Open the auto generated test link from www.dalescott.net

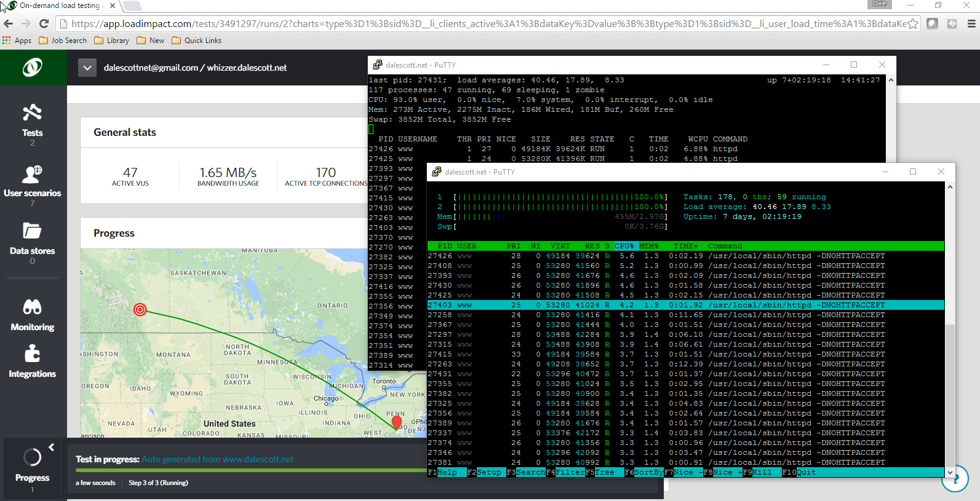coord(217,459)
